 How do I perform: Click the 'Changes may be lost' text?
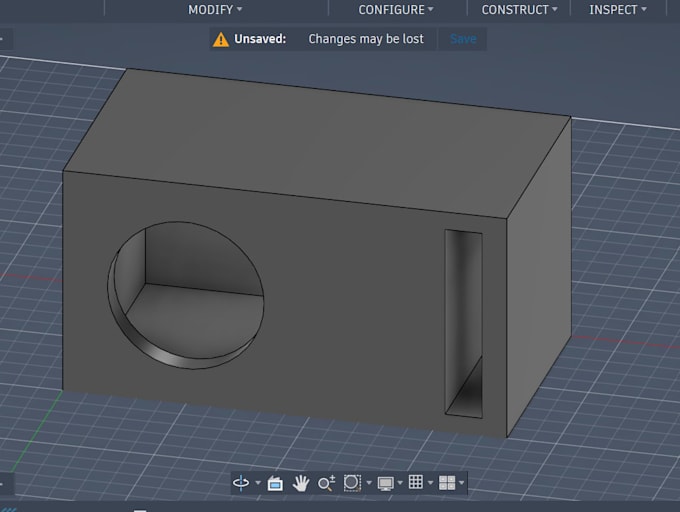pyautogui.click(x=366, y=39)
